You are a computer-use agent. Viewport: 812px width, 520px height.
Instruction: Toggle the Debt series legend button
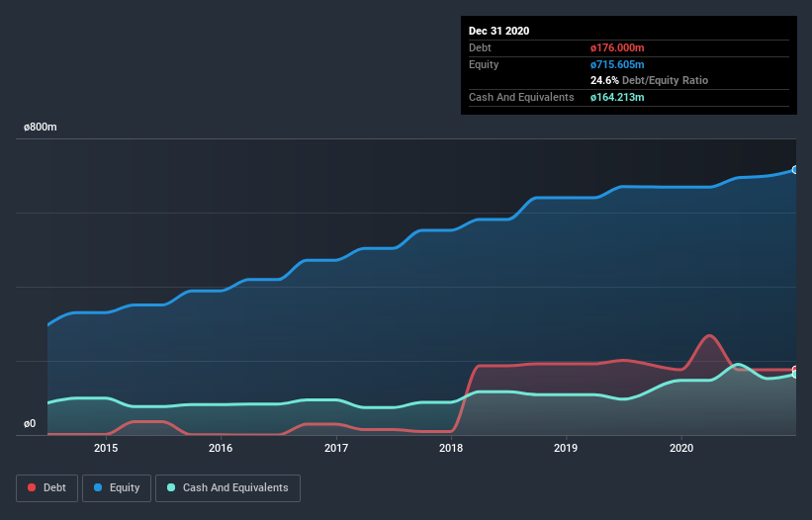(x=46, y=488)
